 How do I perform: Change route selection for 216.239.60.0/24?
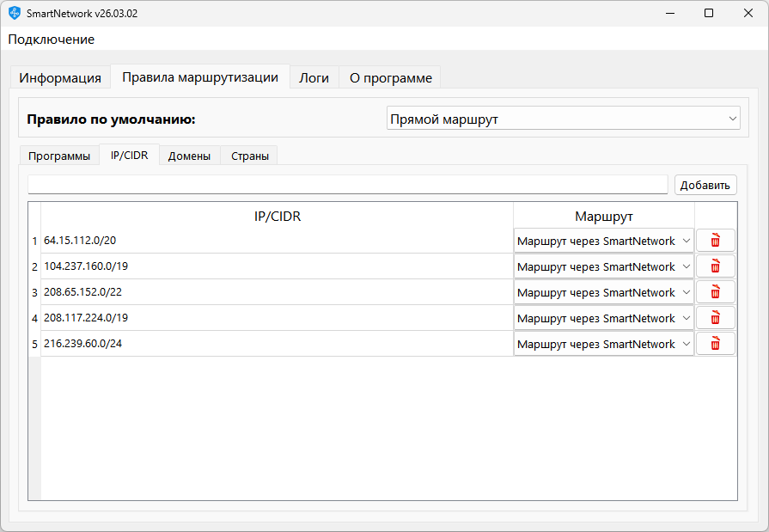[603, 344]
